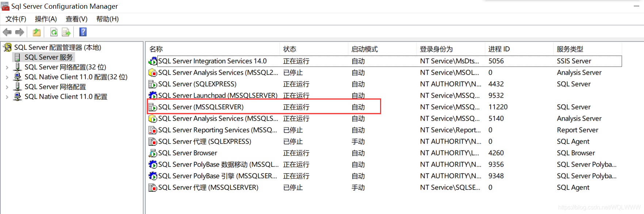The height and width of the screenshot is (214, 644).
Task: Click the SSIS Server service type cell
Action: [574, 61]
